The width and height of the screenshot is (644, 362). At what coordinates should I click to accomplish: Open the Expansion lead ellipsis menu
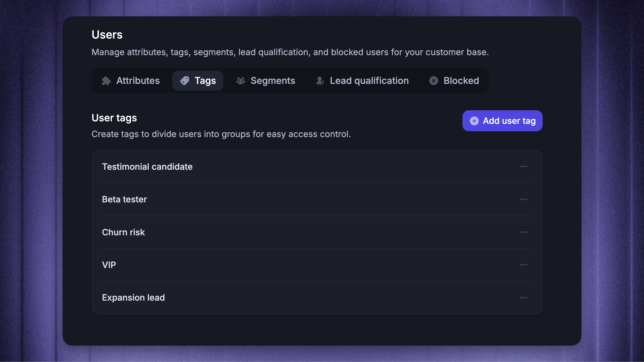point(523,298)
